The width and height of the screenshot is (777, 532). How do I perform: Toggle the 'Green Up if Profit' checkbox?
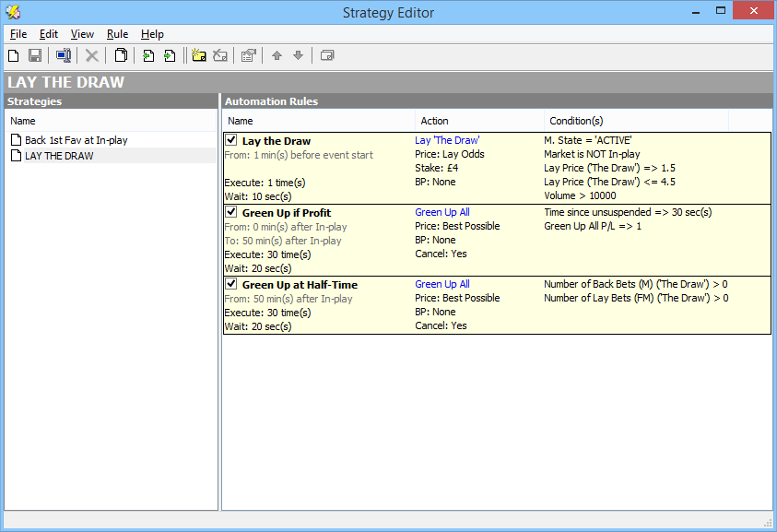tap(231, 213)
